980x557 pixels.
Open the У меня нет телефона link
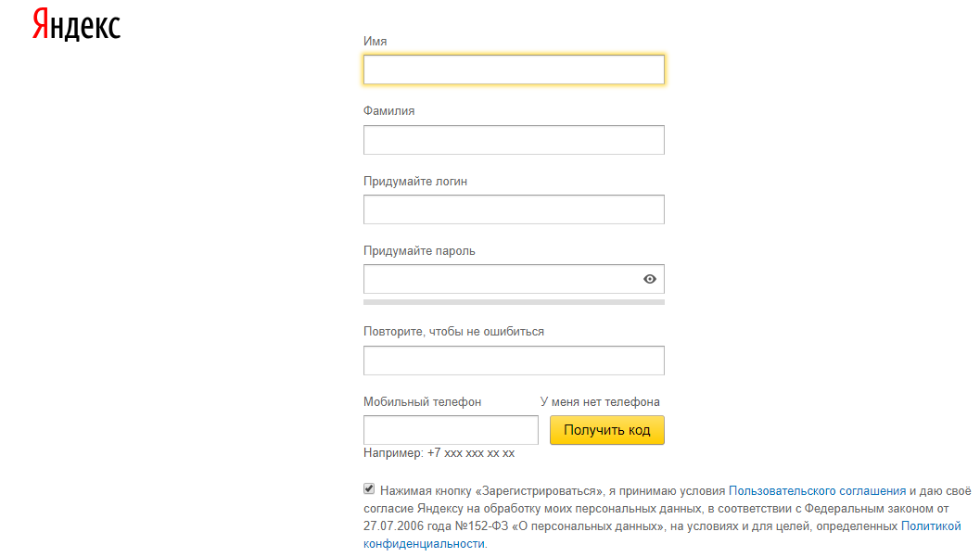pos(600,402)
